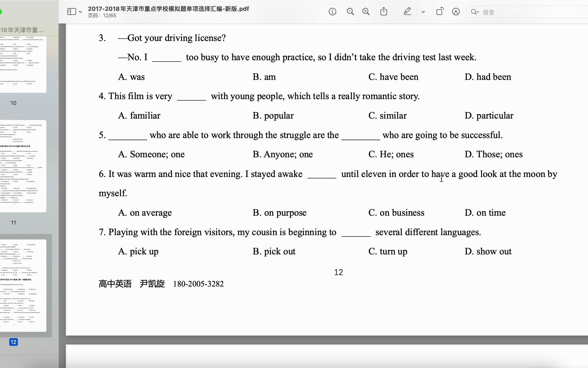Click option 'C. on business'

pos(396,213)
